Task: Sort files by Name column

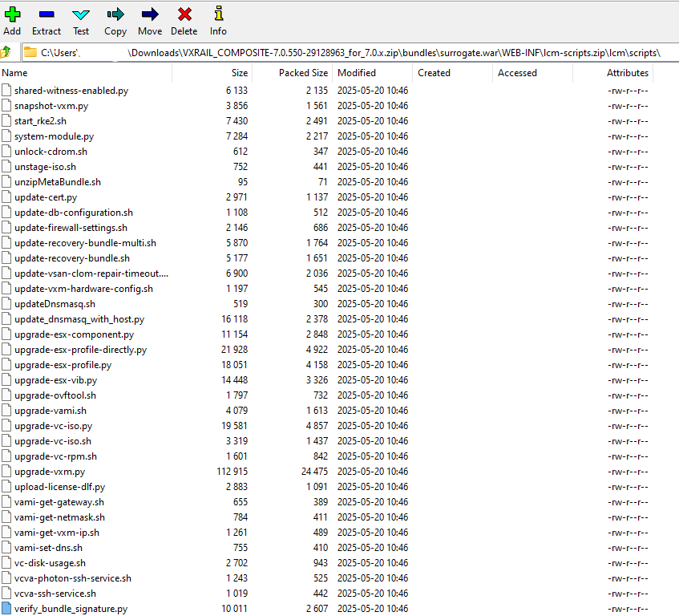Action: click(80, 73)
